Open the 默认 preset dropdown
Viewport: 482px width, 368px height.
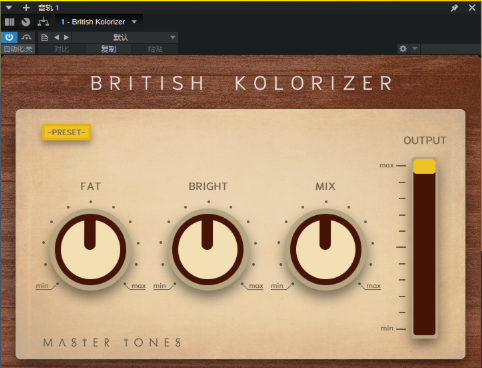125,37
